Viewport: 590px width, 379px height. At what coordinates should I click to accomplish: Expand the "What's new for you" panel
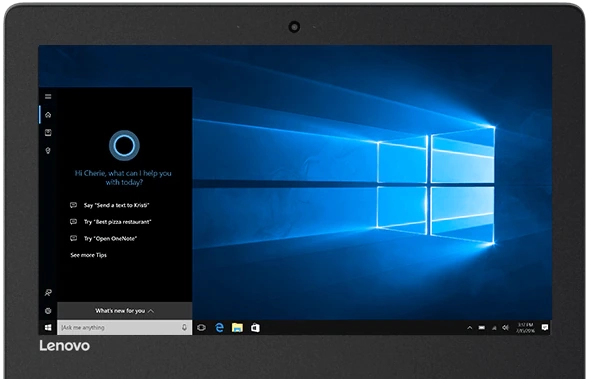point(125,311)
